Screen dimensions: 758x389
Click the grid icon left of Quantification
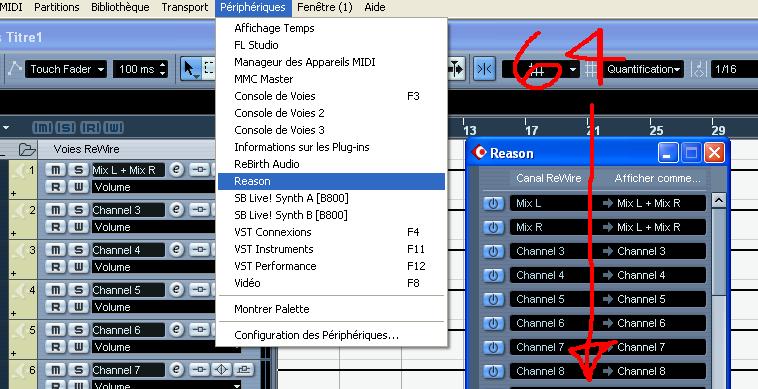point(591,70)
